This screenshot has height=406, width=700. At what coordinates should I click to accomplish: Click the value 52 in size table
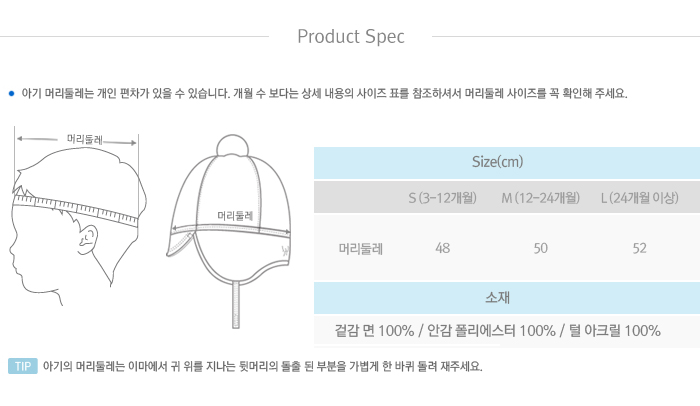pyautogui.click(x=639, y=248)
